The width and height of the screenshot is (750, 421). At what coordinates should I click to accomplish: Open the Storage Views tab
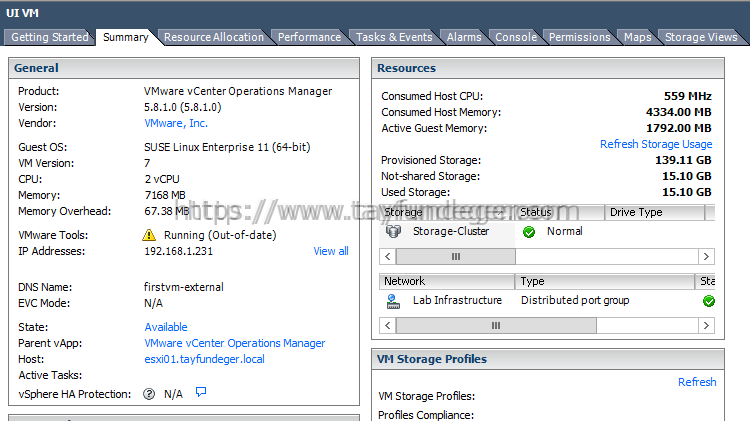(x=701, y=37)
